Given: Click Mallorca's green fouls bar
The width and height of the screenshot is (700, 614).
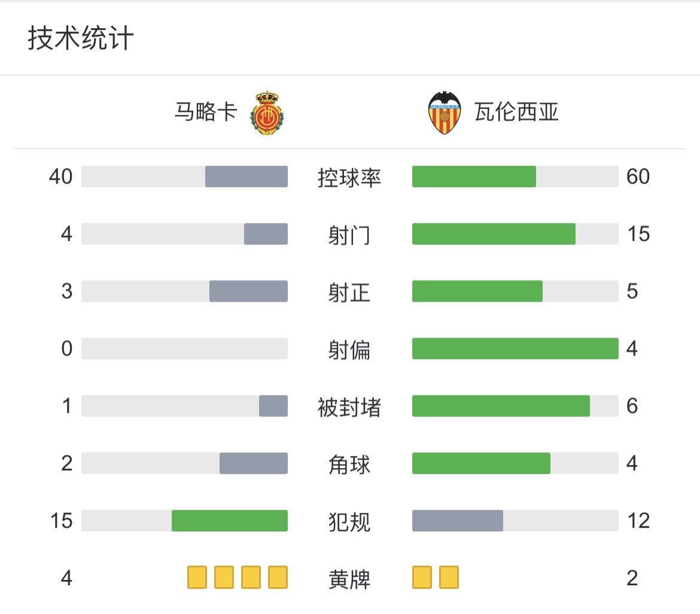Looking at the screenshot, I should click(230, 521).
